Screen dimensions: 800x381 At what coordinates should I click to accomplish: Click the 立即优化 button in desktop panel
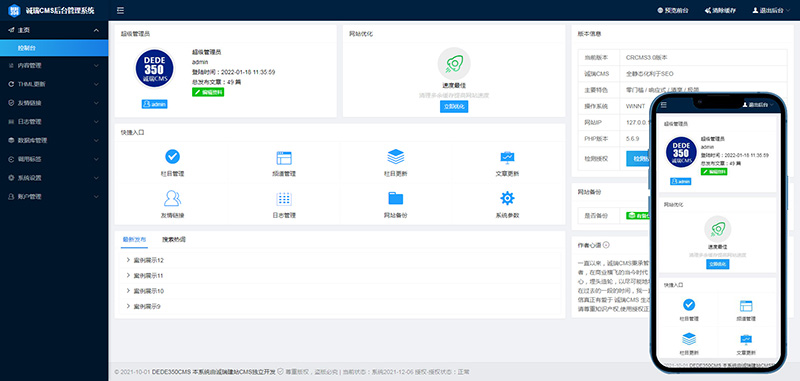(454, 107)
